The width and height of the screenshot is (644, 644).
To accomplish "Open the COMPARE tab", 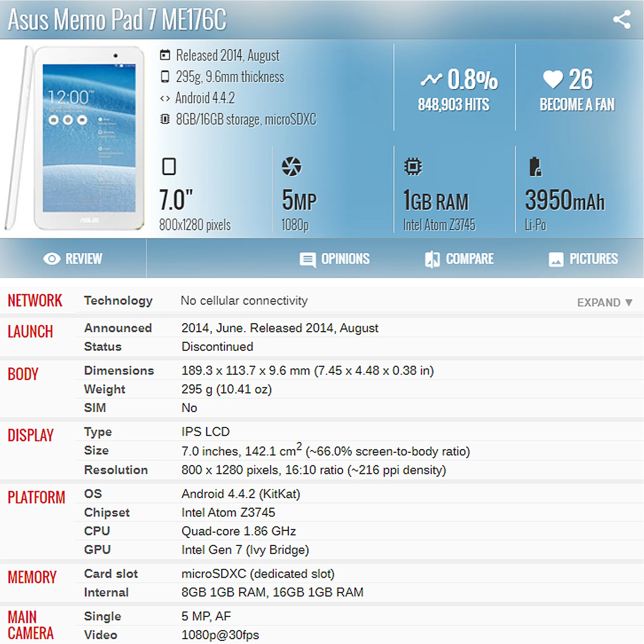I will pyautogui.click(x=459, y=259).
